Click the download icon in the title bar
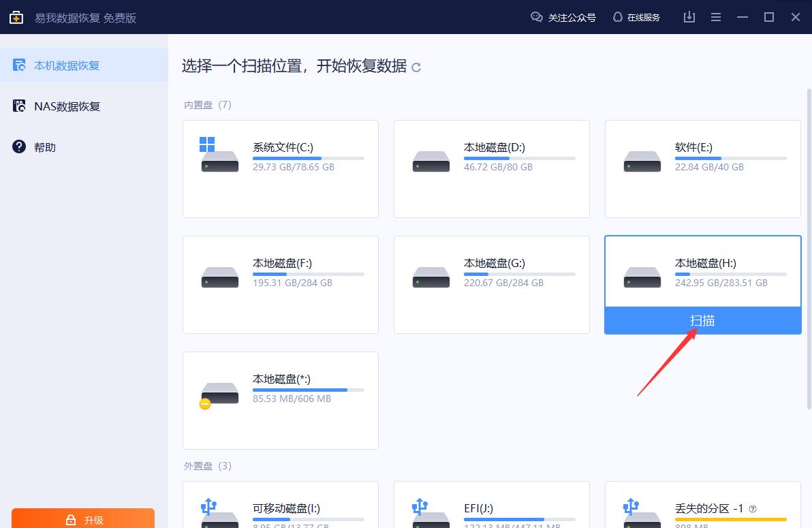 tap(689, 17)
